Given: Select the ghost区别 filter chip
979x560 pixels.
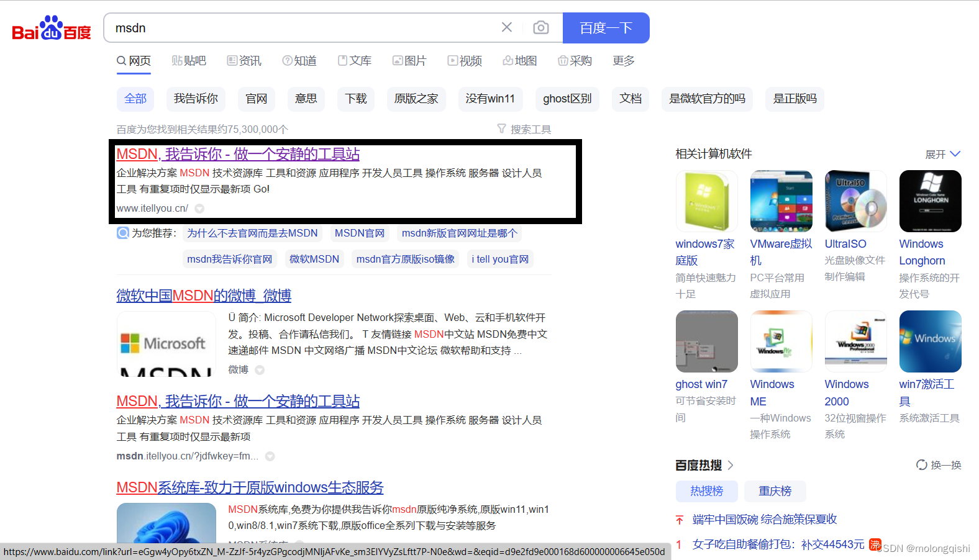Looking at the screenshot, I should tap(567, 99).
